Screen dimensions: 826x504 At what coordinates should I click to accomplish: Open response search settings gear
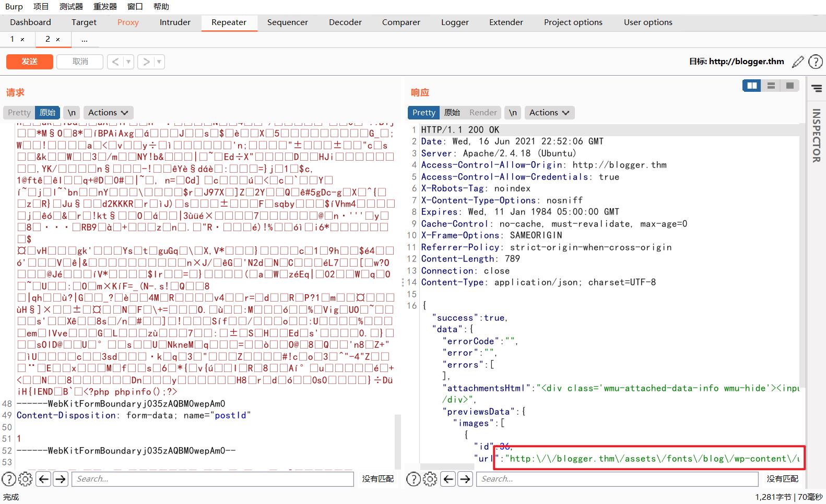[430, 479]
